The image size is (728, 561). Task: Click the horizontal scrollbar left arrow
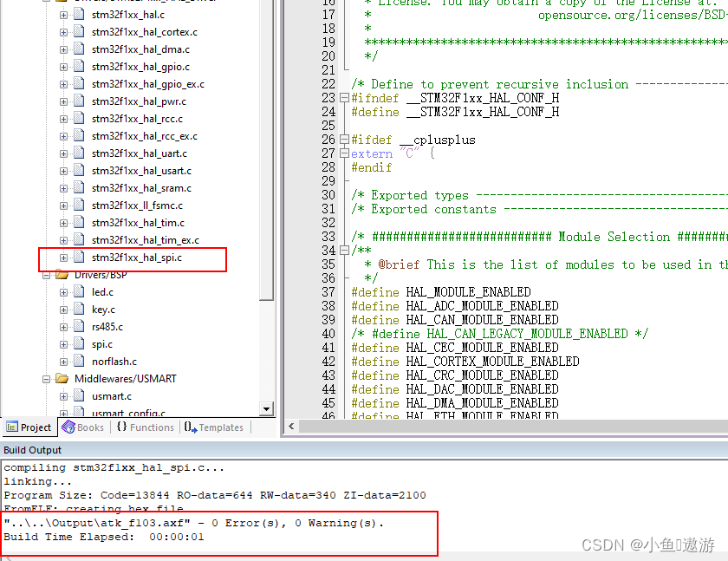[291, 426]
